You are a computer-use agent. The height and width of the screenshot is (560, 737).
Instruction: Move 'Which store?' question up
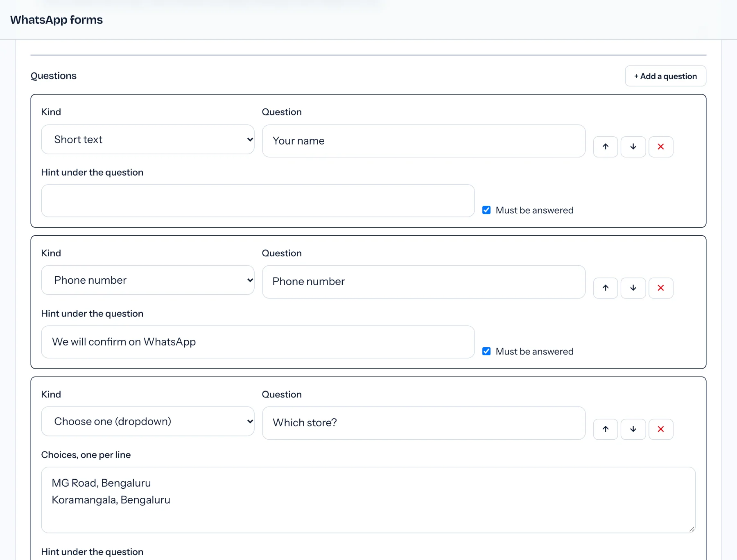pyautogui.click(x=605, y=429)
